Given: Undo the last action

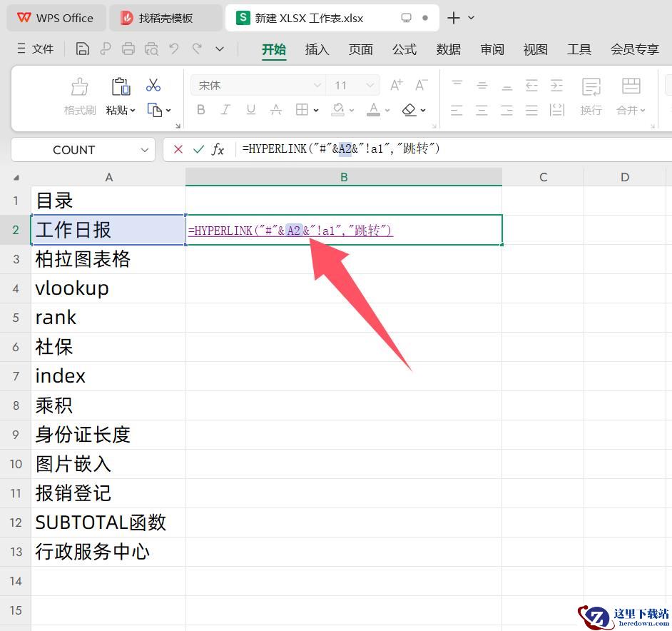Looking at the screenshot, I should point(174,49).
